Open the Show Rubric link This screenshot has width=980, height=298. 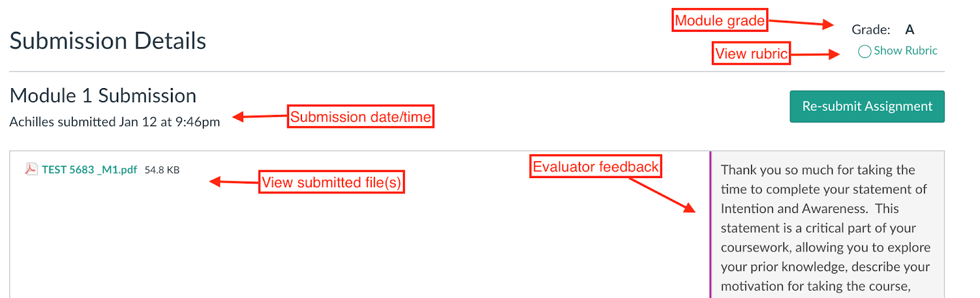(905, 51)
